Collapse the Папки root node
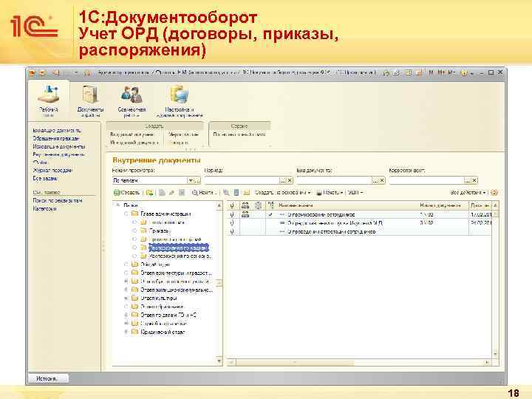This screenshot has height=399, width=532. 117,205
